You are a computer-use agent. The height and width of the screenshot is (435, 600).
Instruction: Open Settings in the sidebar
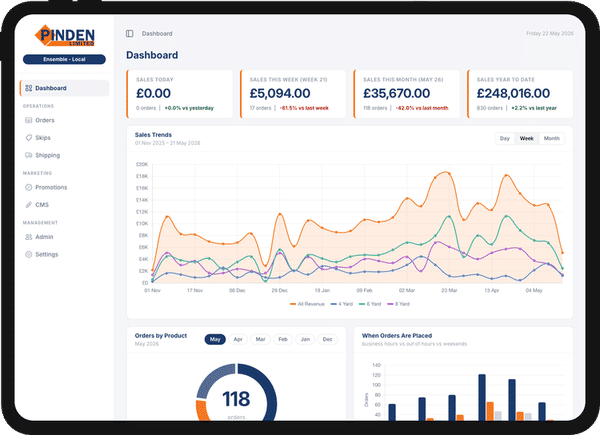point(64,254)
